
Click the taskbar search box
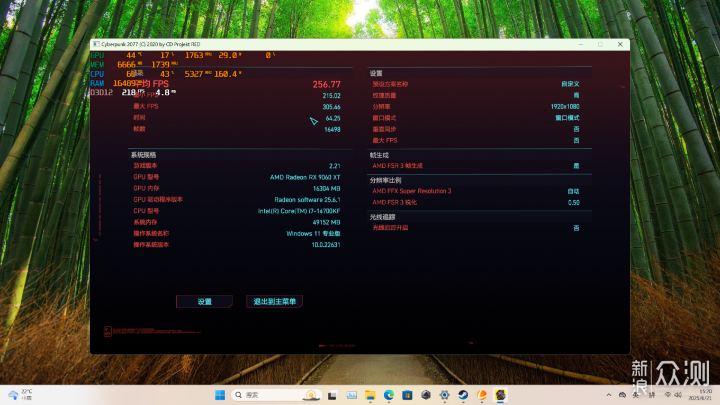coord(276,395)
